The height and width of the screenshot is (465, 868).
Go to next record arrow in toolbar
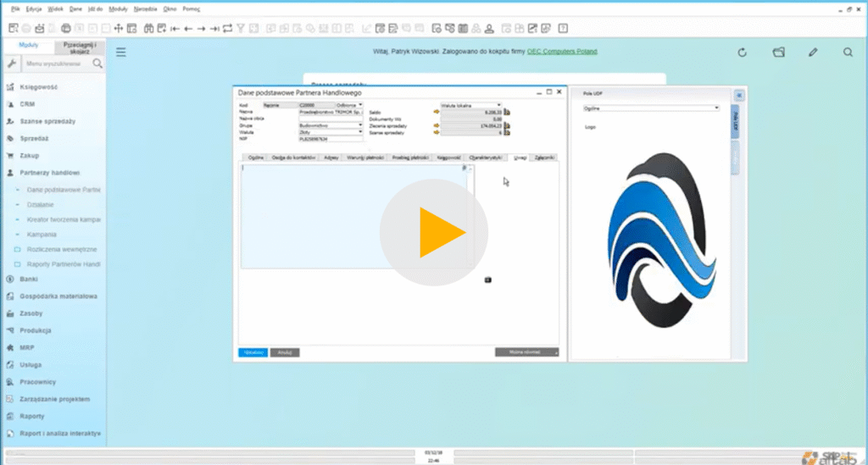(x=201, y=28)
